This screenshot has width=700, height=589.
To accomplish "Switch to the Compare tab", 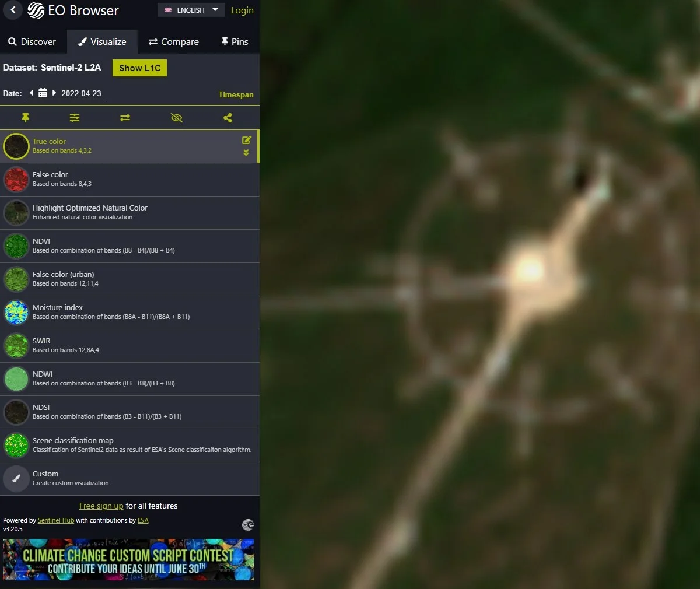I will pyautogui.click(x=174, y=42).
